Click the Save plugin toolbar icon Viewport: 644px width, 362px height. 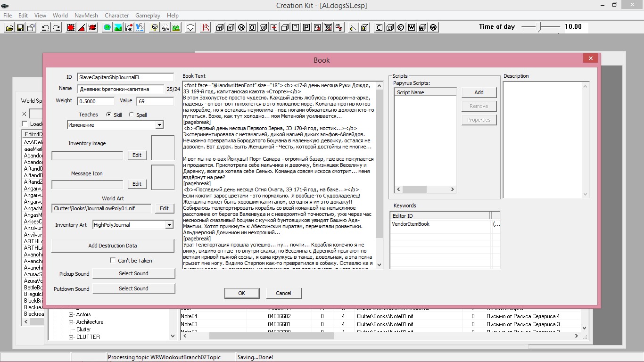click(20, 28)
